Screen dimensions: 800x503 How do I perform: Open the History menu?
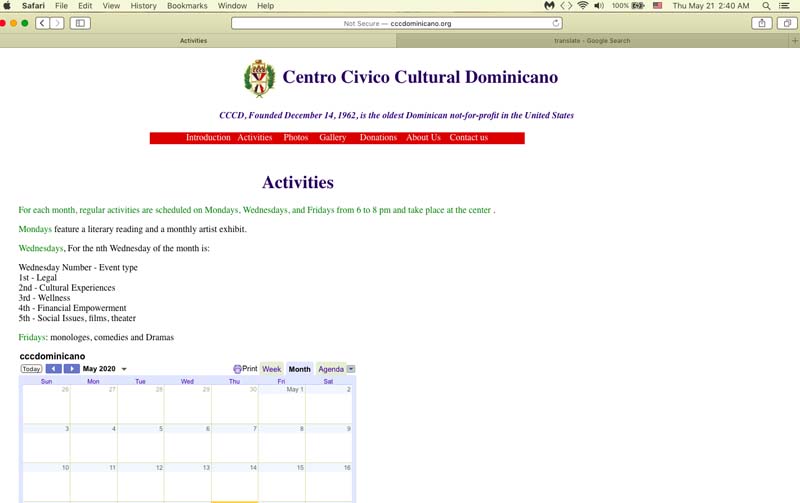143,6
